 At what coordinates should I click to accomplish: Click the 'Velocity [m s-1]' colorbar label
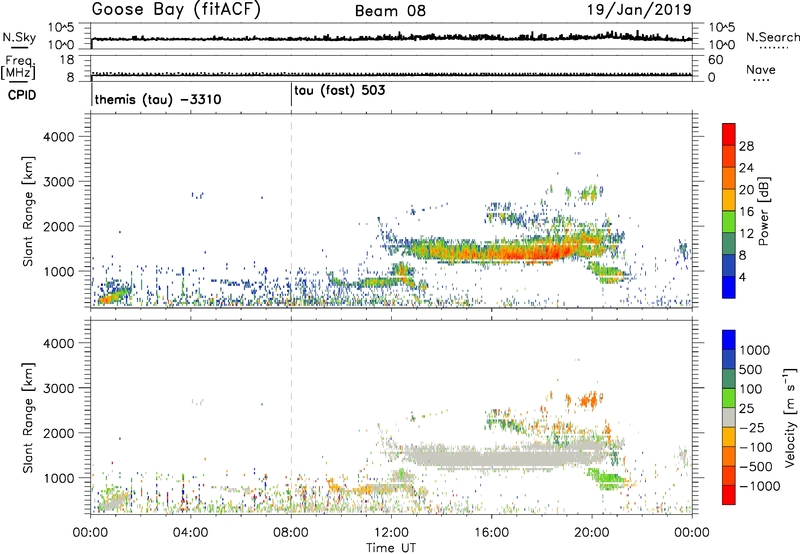click(790, 417)
